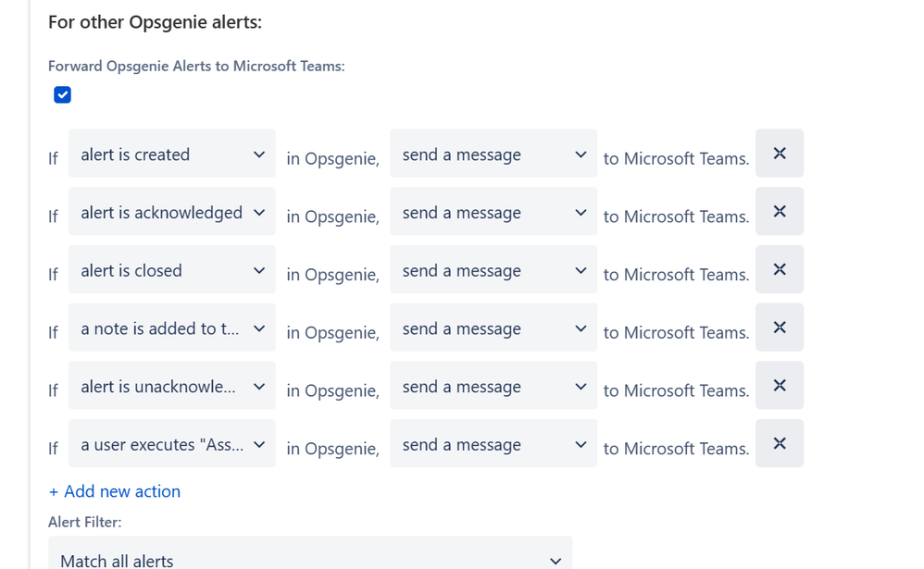This screenshot has height=569, width=924.
Task: Open the 'a user executes "Ass...' dropdown
Action: pos(172,443)
